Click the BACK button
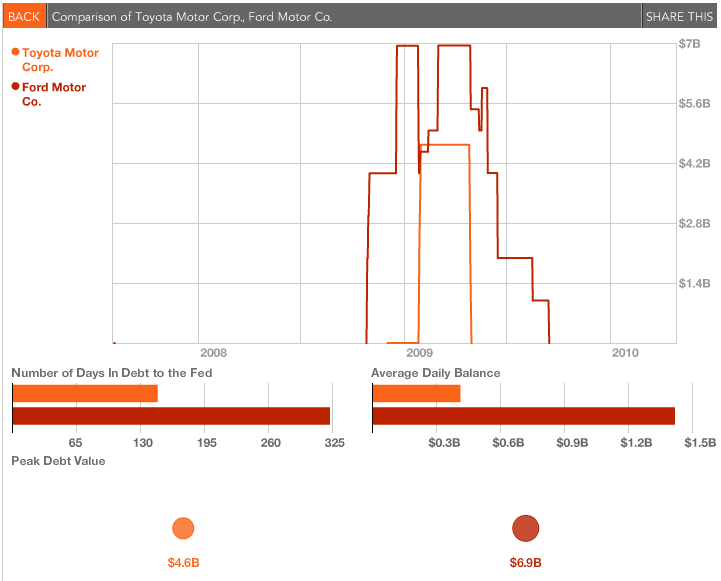Viewport: 721px width, 581px height. pos(24,17)
